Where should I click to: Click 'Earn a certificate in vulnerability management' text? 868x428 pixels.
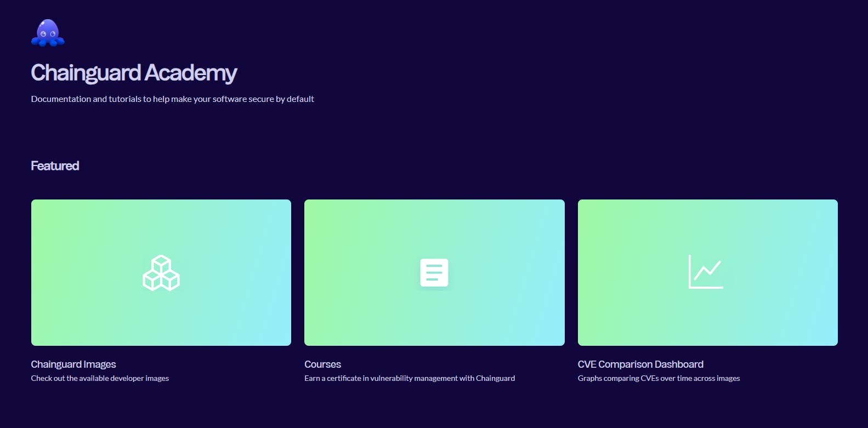tap(410, 378)
